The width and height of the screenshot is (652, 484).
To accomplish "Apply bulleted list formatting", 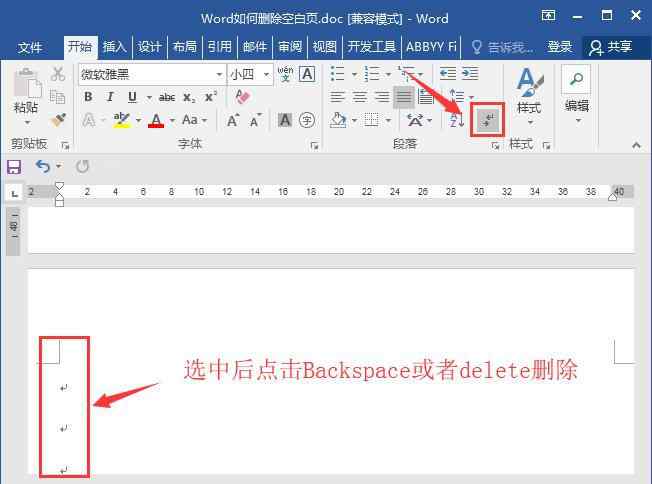I will [x=338, y=74].
